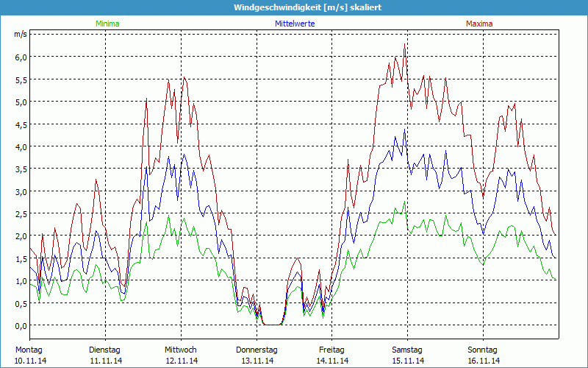
Task: Click the 2,0 y-axis tick label
Action: [x=21, y=236]
